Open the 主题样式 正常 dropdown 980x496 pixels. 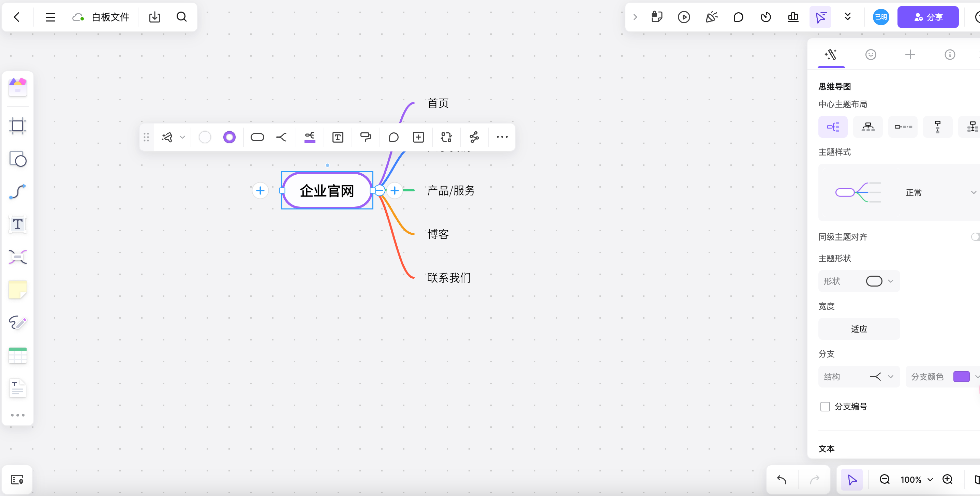coord(899,193)
